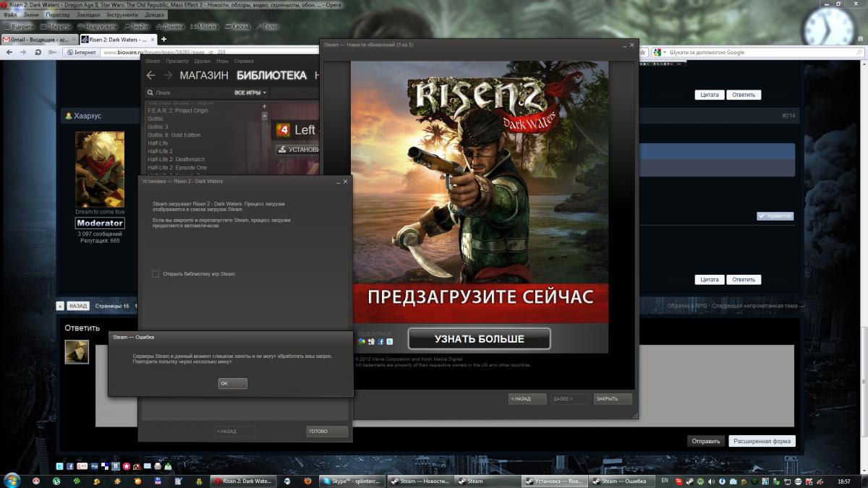Open Steam's Справка menu
The height and width of the screenshot is (488, 868).
pyautogui.click(x=244, y=61)
